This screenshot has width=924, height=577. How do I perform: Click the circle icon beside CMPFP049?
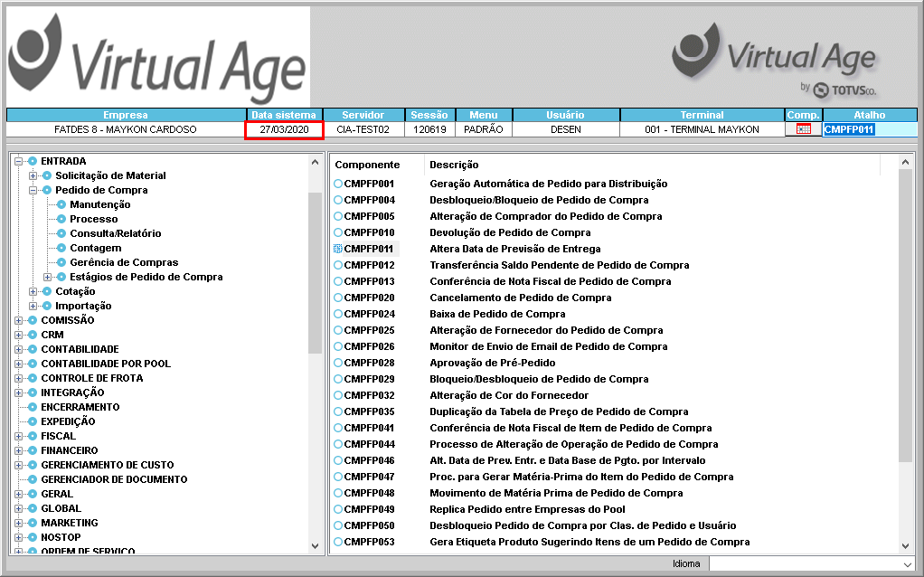click(x=338, y=509)
